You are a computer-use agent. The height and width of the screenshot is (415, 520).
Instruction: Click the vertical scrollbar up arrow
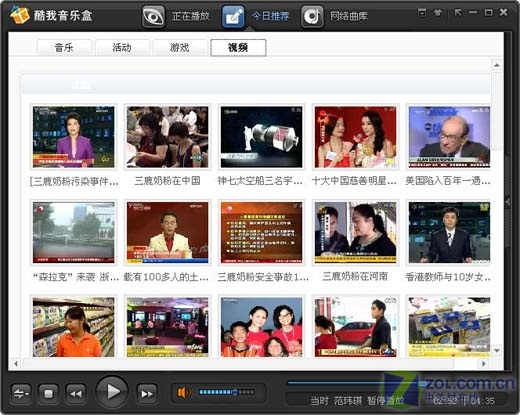click(497, 65)
